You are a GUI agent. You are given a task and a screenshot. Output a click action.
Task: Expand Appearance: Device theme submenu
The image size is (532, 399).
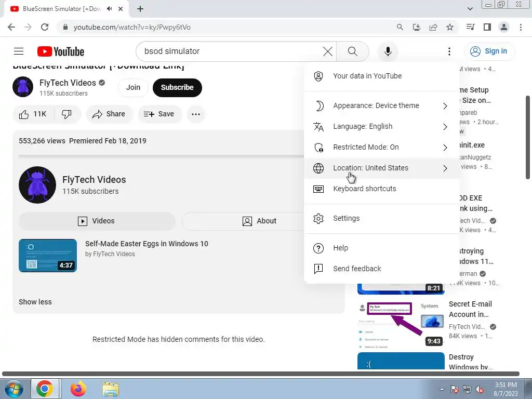tap(381, 106)
